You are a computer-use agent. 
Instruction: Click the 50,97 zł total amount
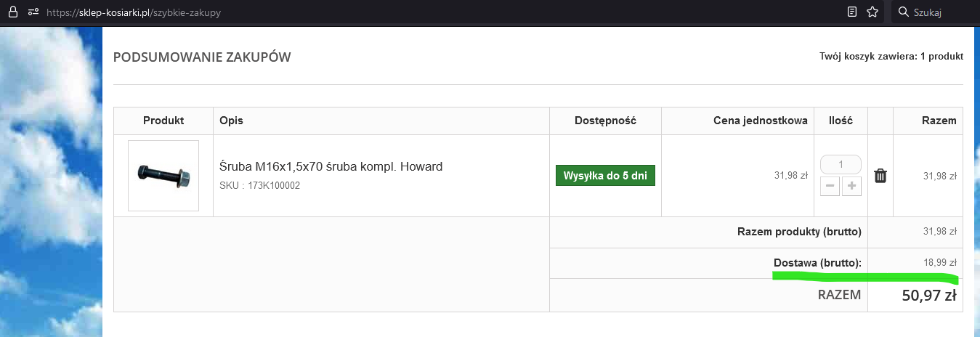928,295
